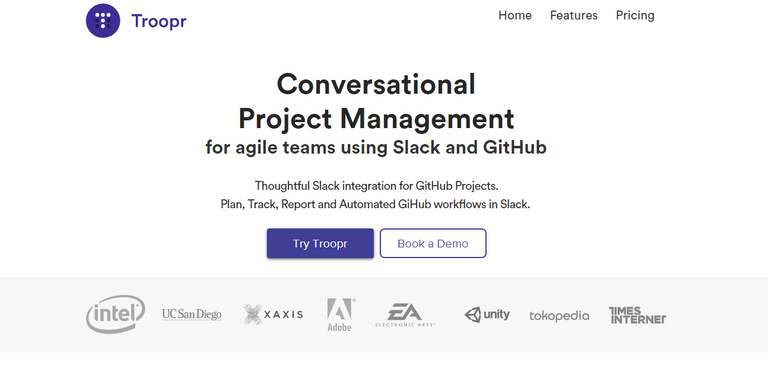The width and height of the screenshot is (768, 380).
Task: Click the Conversational Project Management headline
Action: pyautogui.click(x=376, y=101)
